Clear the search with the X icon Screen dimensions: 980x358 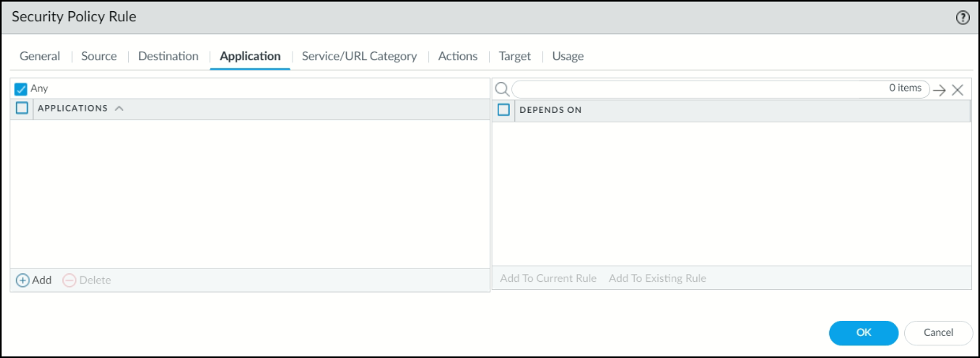click(x=957, y=90)
